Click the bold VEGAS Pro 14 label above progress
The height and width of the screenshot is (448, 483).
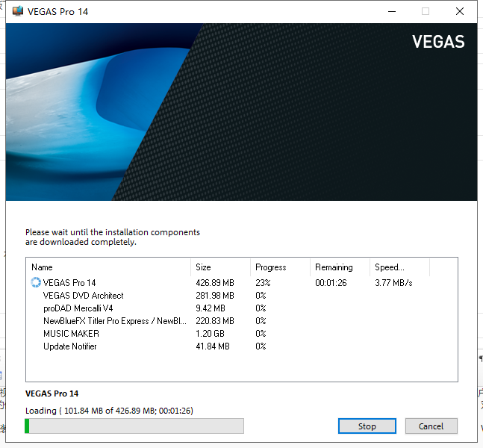click(x=52, y=393)
